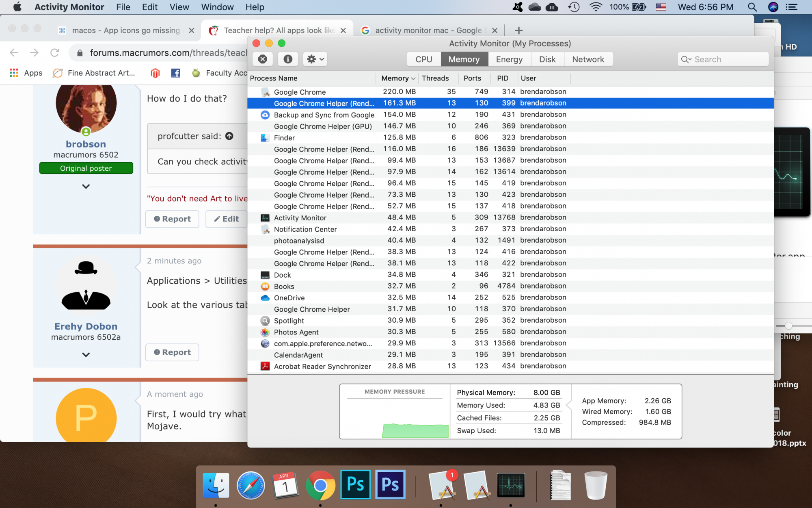Select the Network tab
Screen dimensions: 812x508
coord(587,59)
